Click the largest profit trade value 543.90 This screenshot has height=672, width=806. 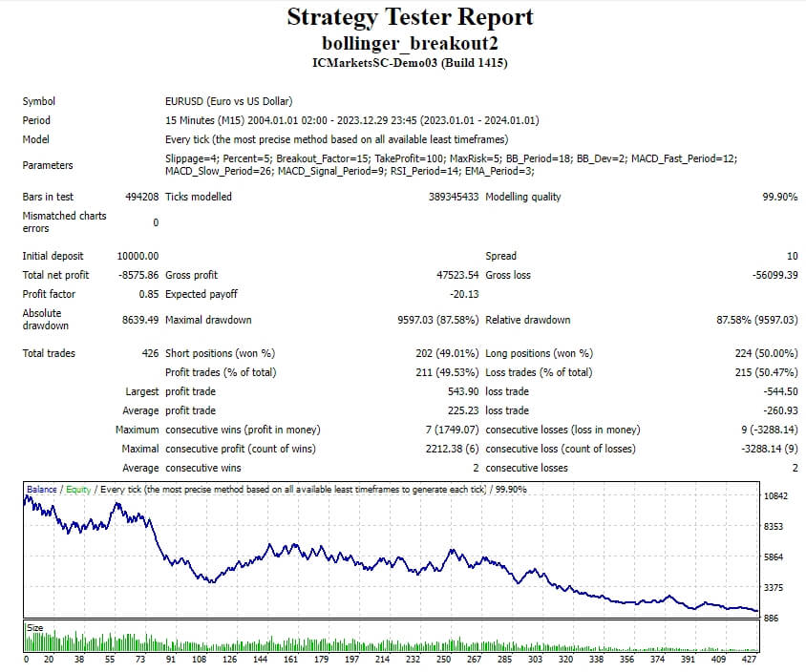pyautogui.click(x=463, y=391)
